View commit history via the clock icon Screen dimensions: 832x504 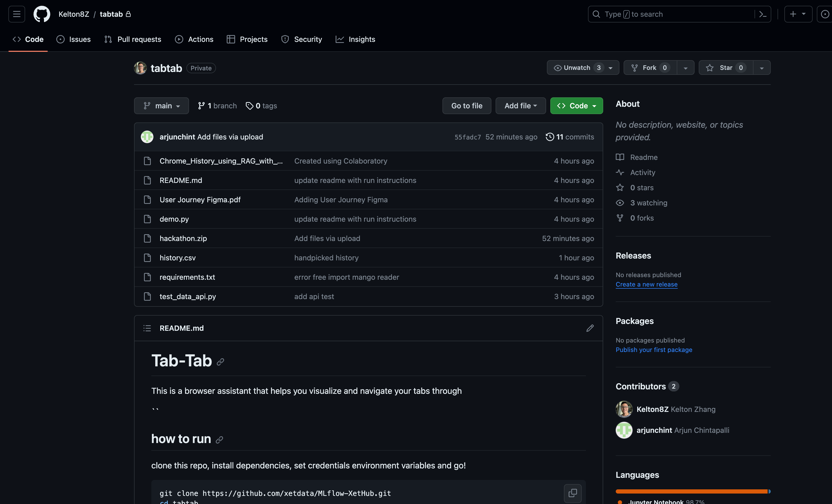[550, 137]
